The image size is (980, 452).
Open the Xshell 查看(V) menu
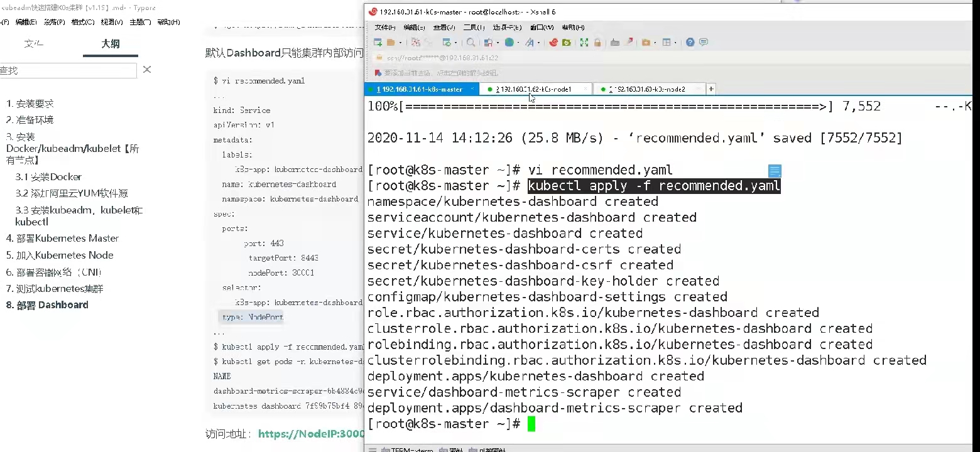[x=444, y=28]
